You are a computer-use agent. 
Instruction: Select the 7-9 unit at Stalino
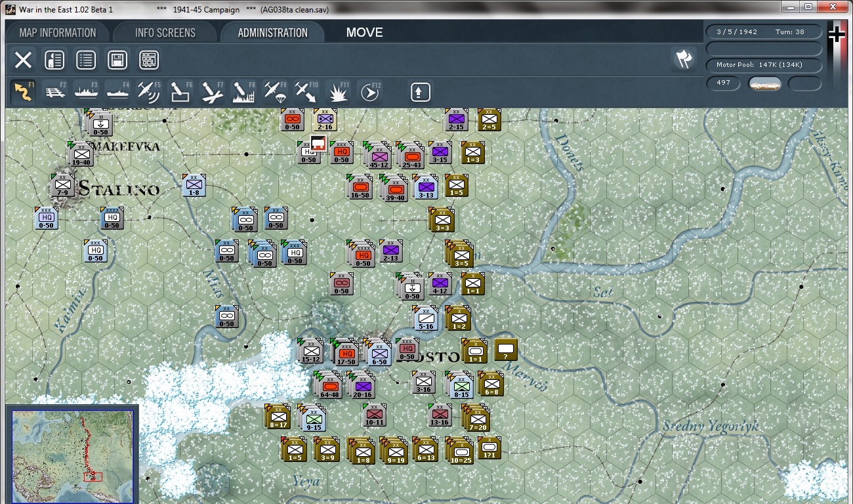[x=64, y=185]
